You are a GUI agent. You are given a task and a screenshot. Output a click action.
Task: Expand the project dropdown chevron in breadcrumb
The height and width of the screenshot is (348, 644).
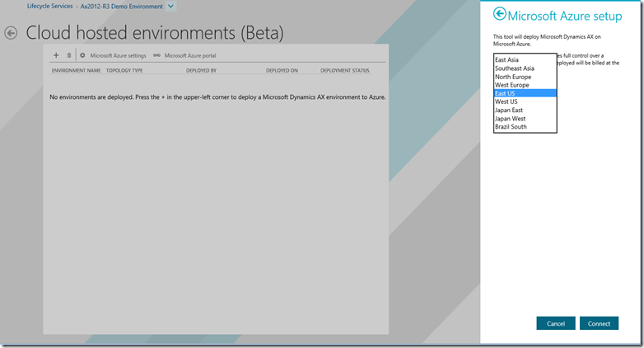point(170,6)
